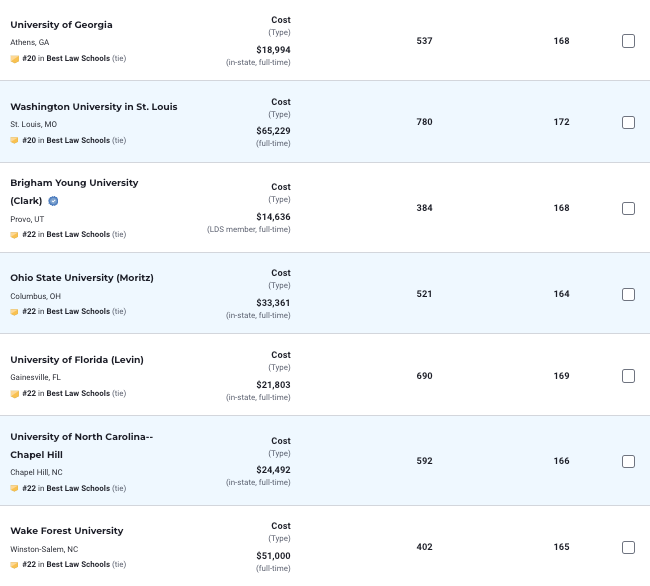Tick the checkbox for Washington University in St. Louis
650x586 pixels.
click(628, 123)
